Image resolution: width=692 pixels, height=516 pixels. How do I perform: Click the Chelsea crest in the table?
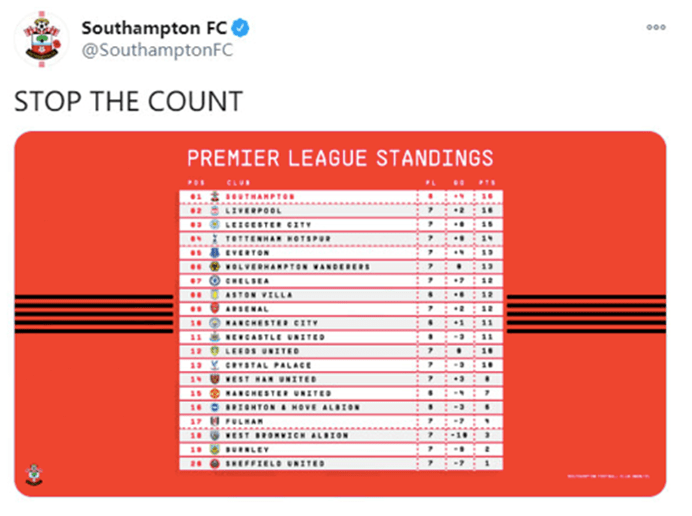(214, 281)
